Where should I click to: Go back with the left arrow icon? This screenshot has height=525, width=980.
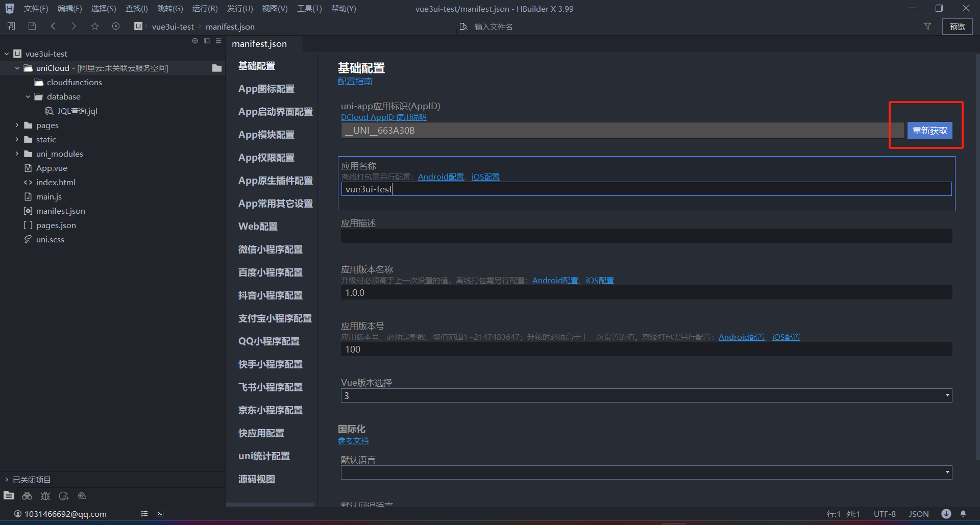[53, 26]
